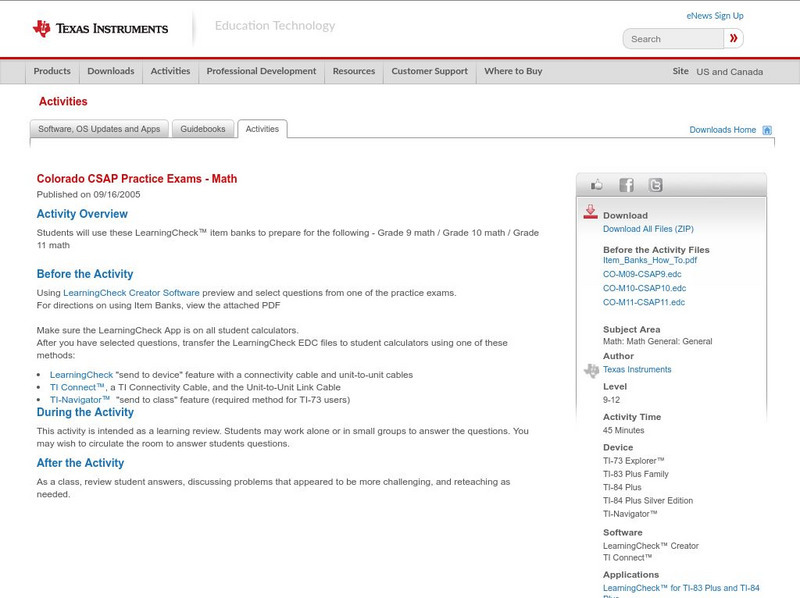Open the Products menu
Screen dimensions: 800x598
tap(52, 71)
